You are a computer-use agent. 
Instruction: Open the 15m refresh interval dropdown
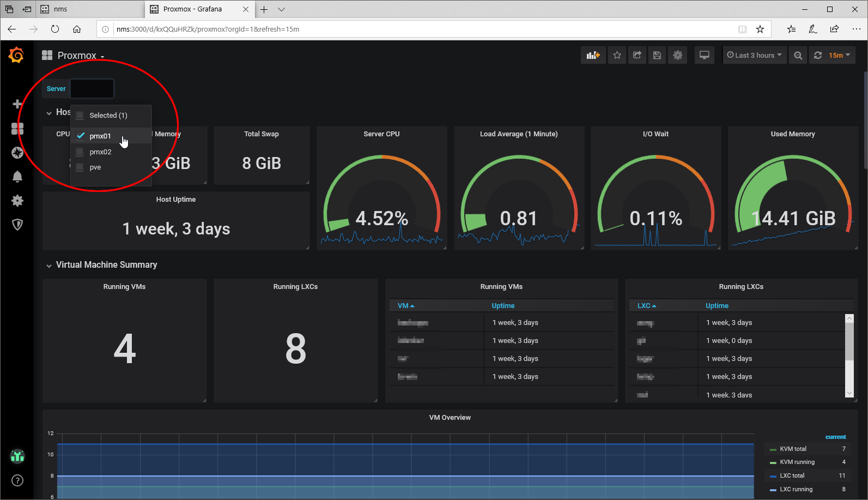pos(840,55)
